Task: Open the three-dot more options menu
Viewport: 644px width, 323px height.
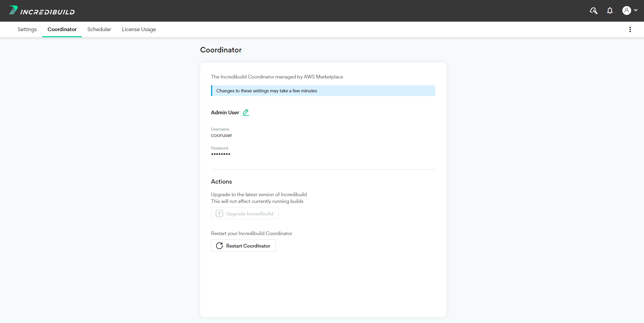Action: point(630,29)
